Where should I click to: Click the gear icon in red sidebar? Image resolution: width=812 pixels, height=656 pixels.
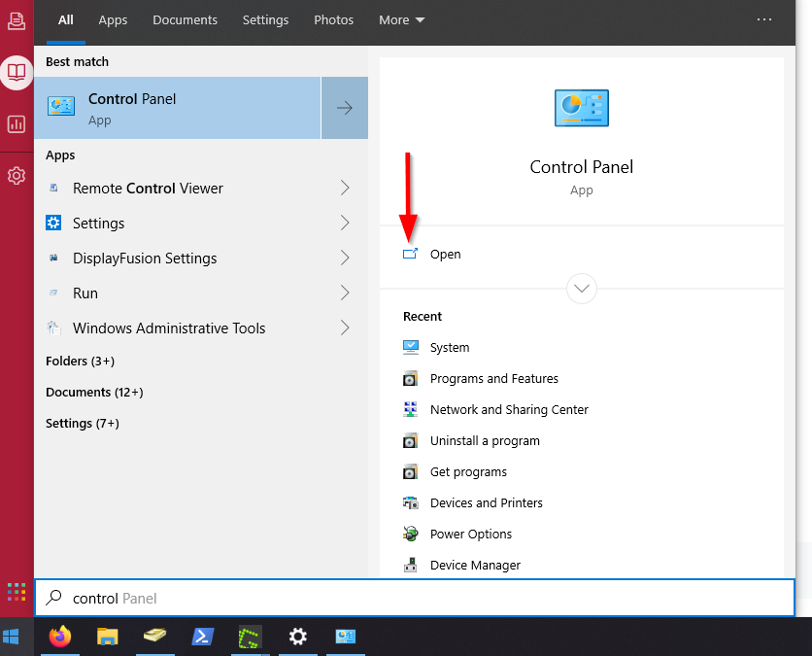click(x=17, y=176)
